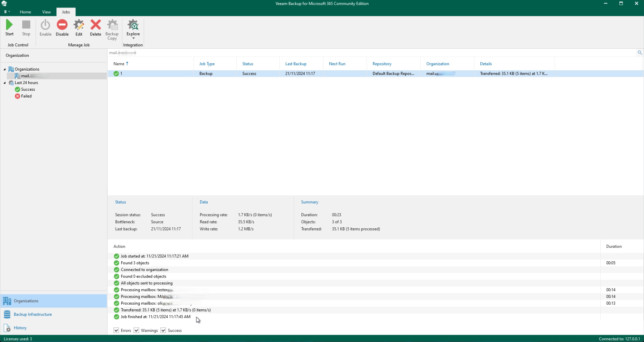Edit the backup job settings

tap(79, 28)
